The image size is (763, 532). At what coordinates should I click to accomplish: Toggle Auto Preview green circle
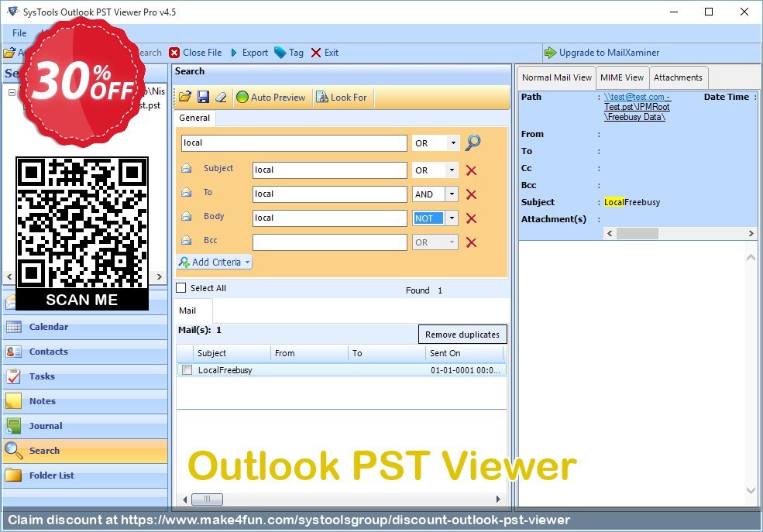(242, 98)
